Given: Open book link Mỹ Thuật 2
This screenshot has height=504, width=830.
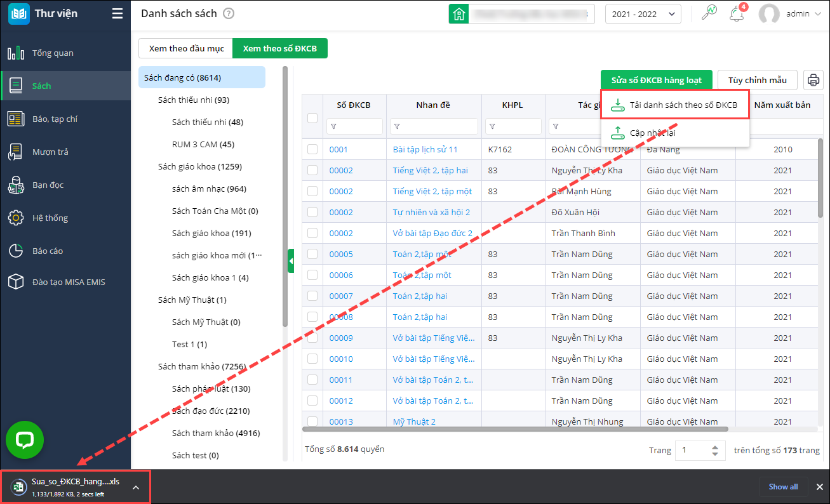Looking at the screenshot, I should (414, 421).
